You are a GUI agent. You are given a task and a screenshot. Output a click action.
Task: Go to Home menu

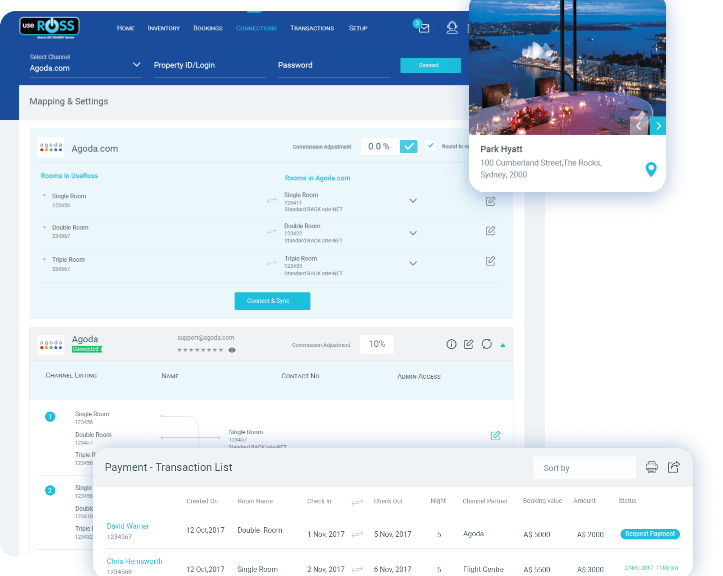pos(125,28)
